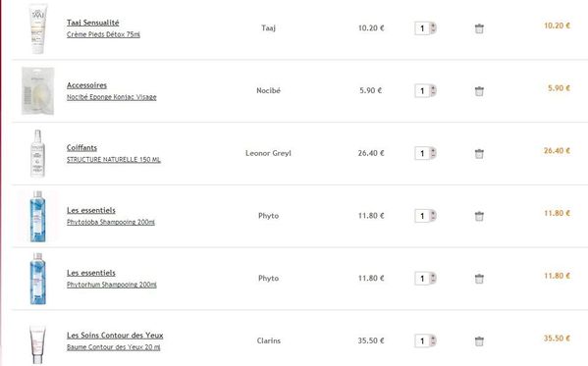Trash the Leonor Greyl Structure Naturelle item
Image resolution: width=588 pixels, height=366 pixels.
tap(479, 154)
